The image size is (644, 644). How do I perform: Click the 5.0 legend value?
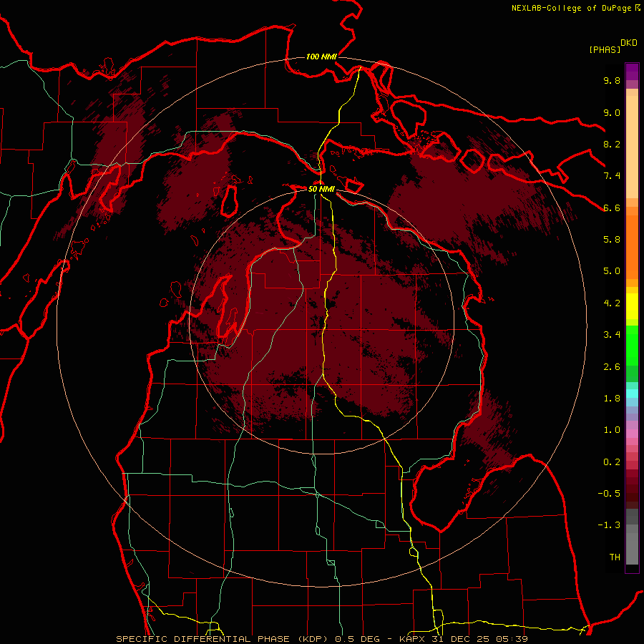(612, 271)
